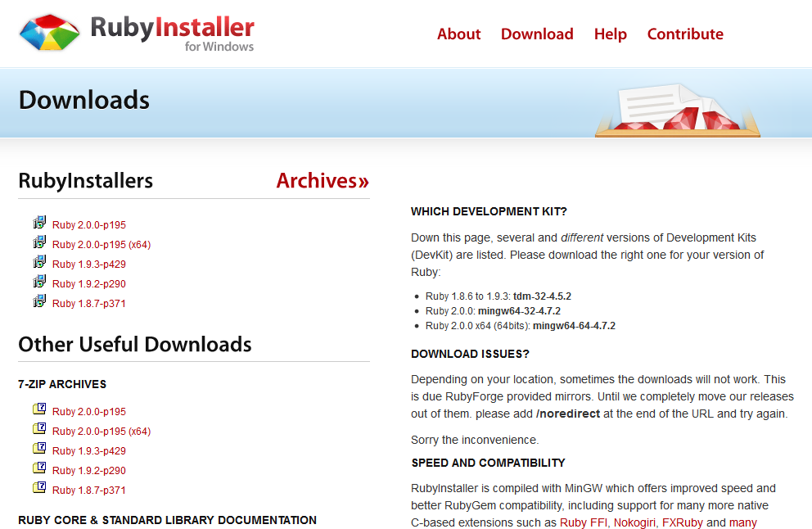Download Ruby 2.0.0-p195 installer link
The width and height of the screenshot is (812, 529).
coord(89,225)
